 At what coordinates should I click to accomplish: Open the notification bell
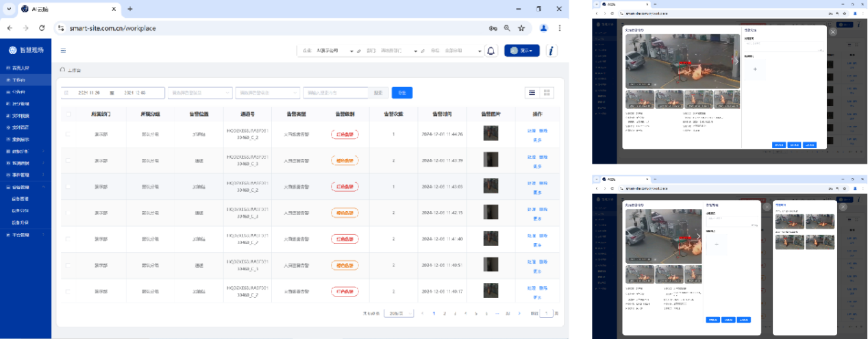point(491,51)
